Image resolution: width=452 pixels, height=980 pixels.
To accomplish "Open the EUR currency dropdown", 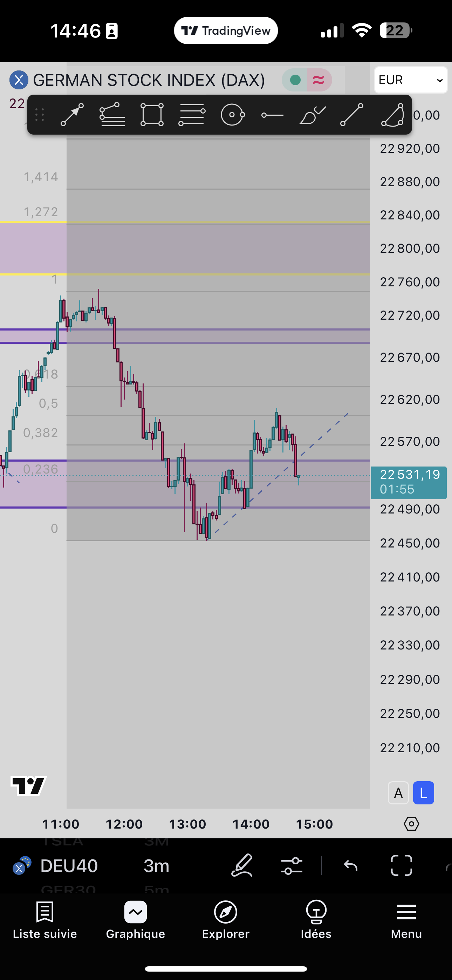I will pyautogui.click(x=411, y=80).
